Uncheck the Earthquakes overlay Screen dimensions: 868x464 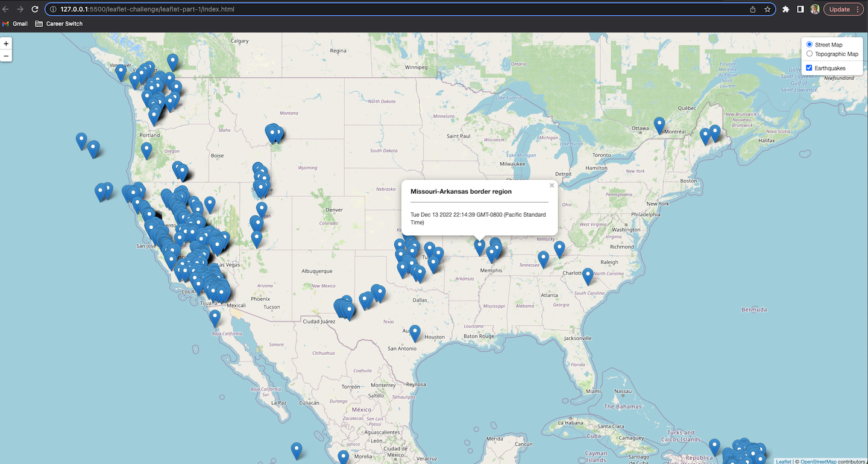(809, 68)
